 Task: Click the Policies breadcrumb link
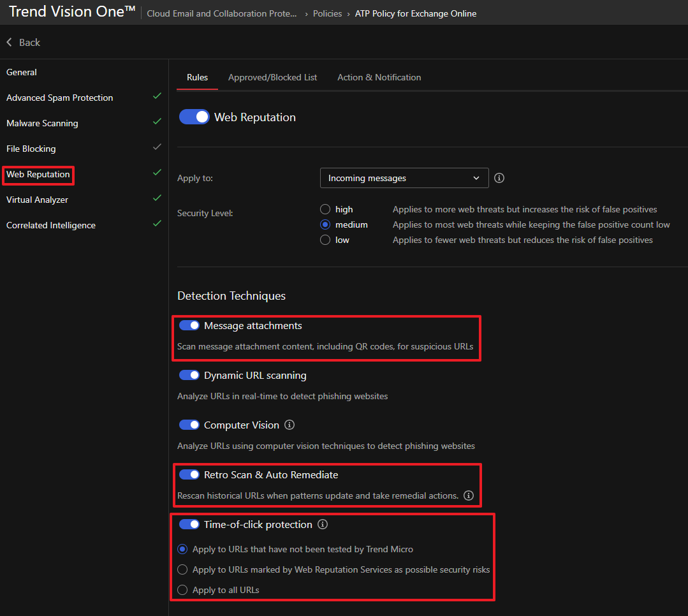(x=327, y=13)
